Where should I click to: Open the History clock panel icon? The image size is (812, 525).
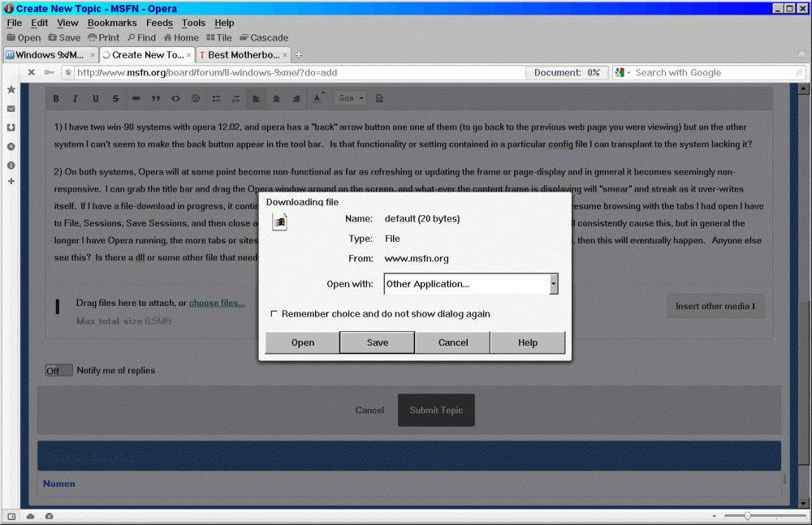(11, 147)
